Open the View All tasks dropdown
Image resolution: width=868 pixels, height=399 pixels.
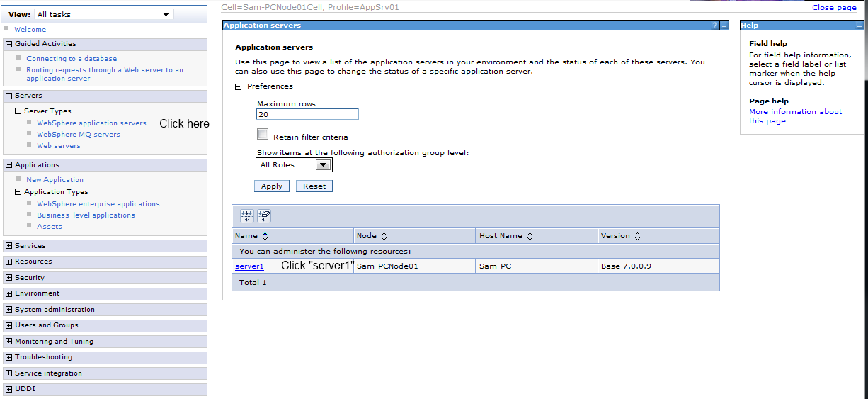(103, 14)
